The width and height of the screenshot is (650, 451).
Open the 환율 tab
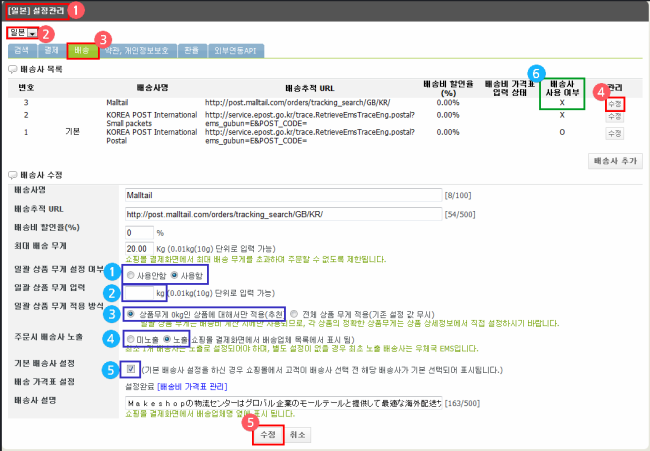(186, 50)
